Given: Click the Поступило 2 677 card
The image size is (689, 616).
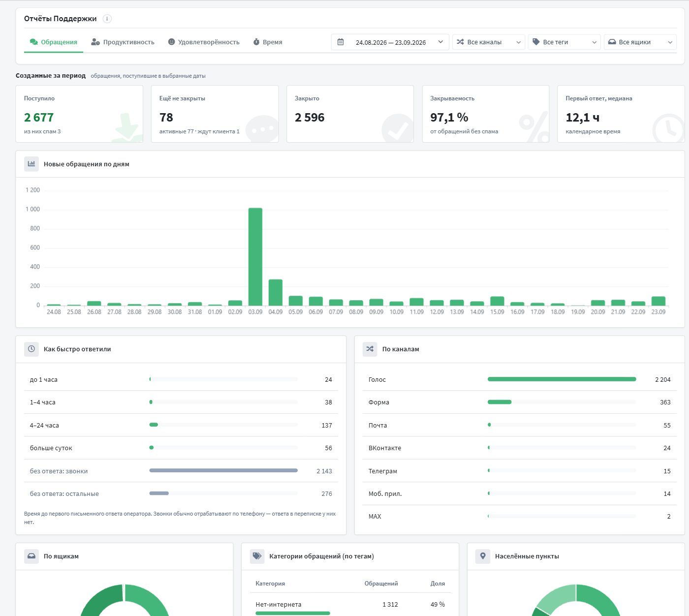Looking at the screenshot, I should tap(79, 114).
